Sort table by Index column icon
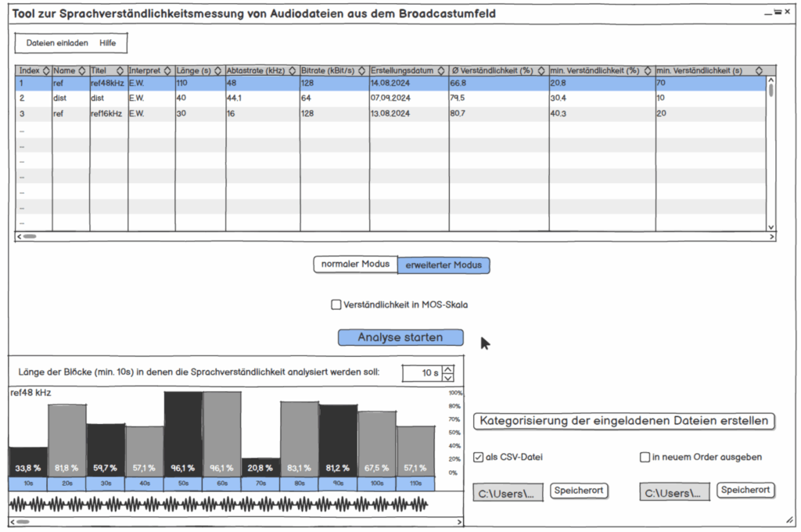 [46, 70]
